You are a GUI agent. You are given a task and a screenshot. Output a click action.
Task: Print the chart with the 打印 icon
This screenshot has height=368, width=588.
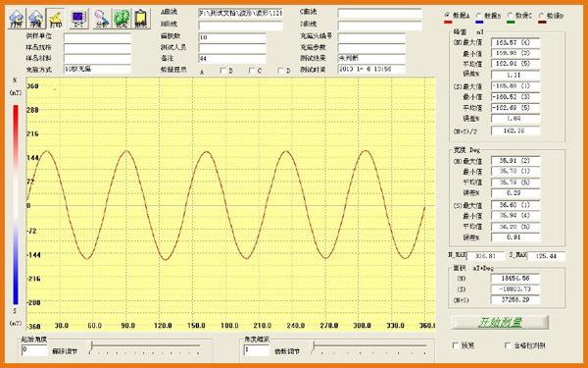click(x=56, y=19)
